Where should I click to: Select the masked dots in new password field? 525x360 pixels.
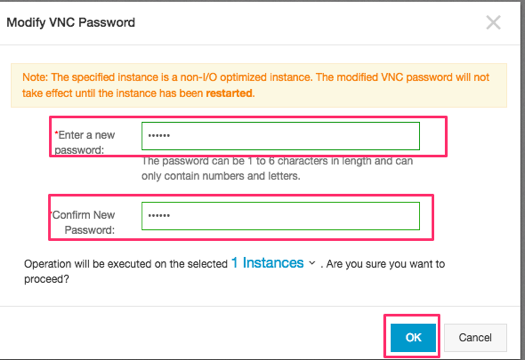tap(159, 136)
